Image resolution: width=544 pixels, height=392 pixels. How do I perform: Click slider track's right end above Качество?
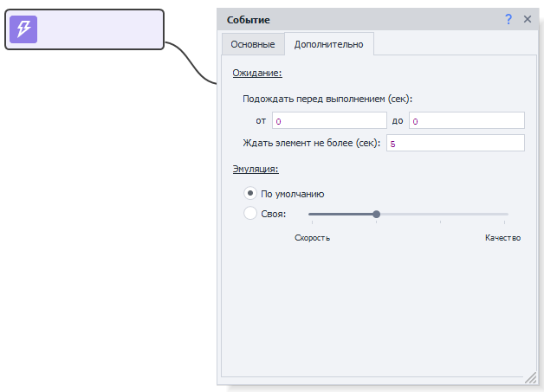[x=505, y=214]
